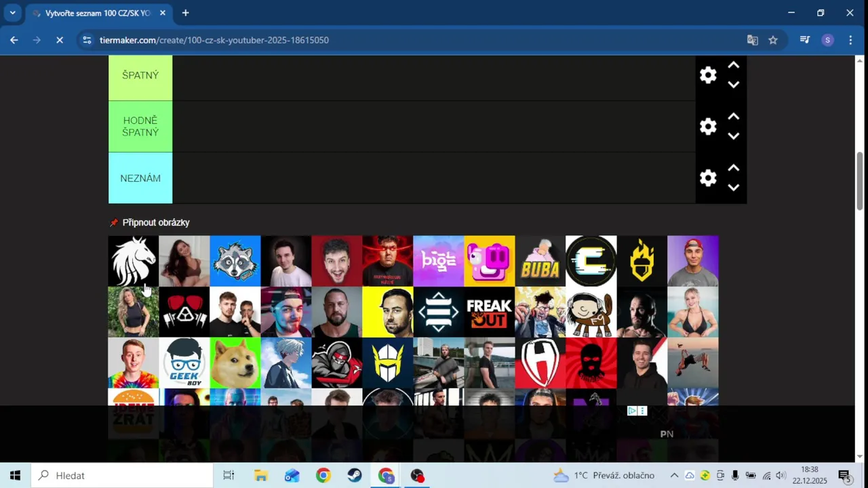This screenshot has width=868, height=488.
Task: Move ŠPATNÝ tier down with arrow
Action: [733, 85]
